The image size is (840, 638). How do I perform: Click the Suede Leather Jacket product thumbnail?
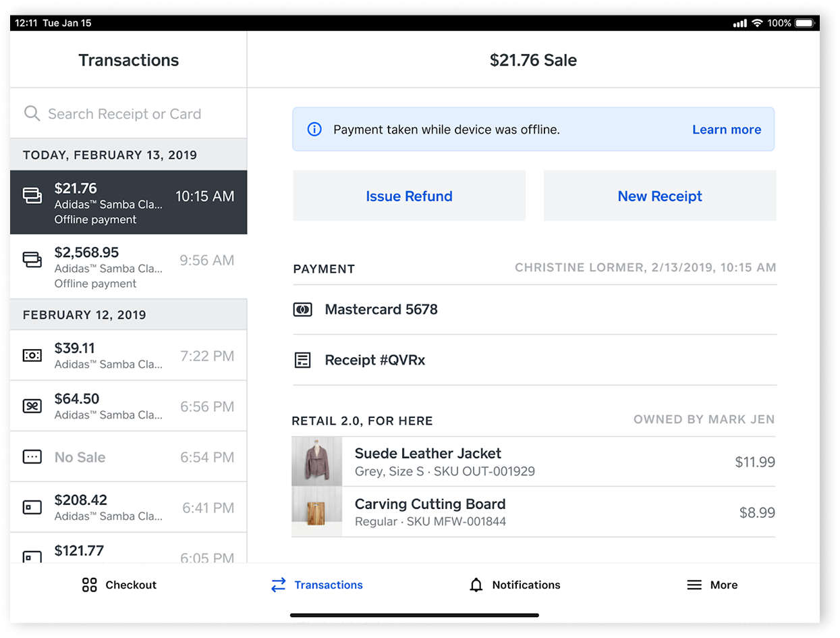tap(317, 462)
